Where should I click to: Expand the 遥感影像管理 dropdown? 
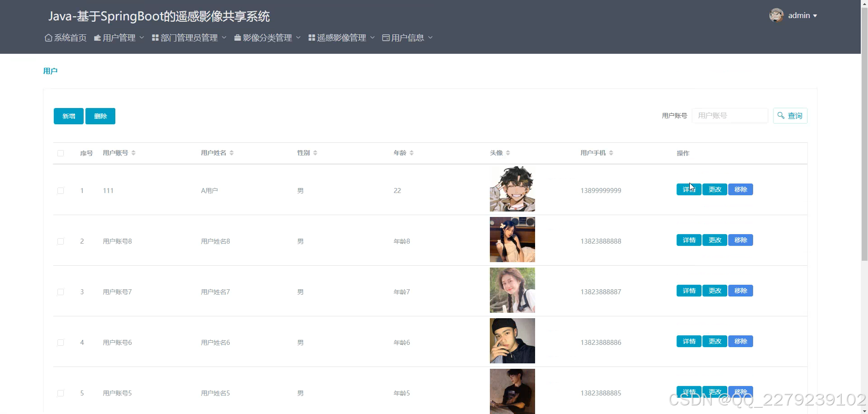[342, 38]
